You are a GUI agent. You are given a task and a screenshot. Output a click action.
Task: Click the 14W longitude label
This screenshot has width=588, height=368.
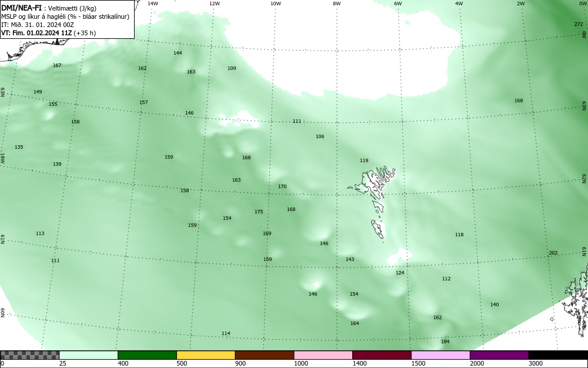[x=153, y=4]
